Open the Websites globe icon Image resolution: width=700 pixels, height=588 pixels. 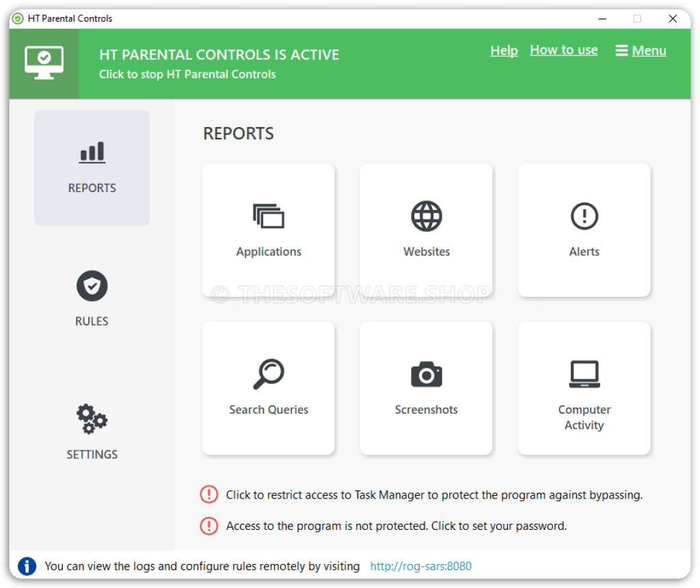(427, 216)
